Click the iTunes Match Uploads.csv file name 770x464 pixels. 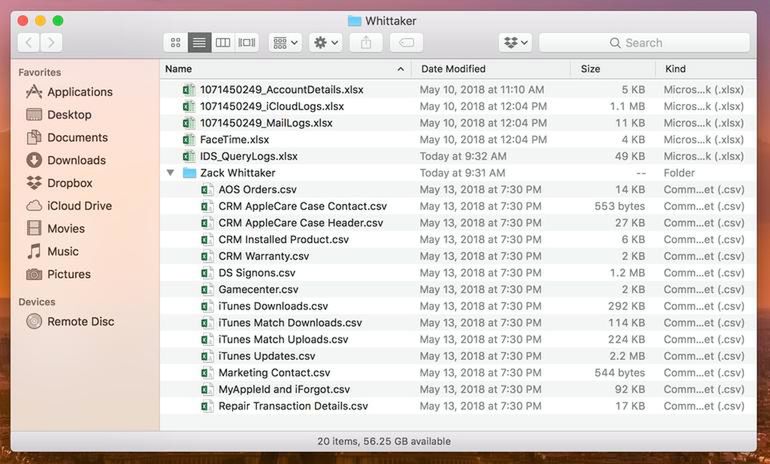pos(283,340)
